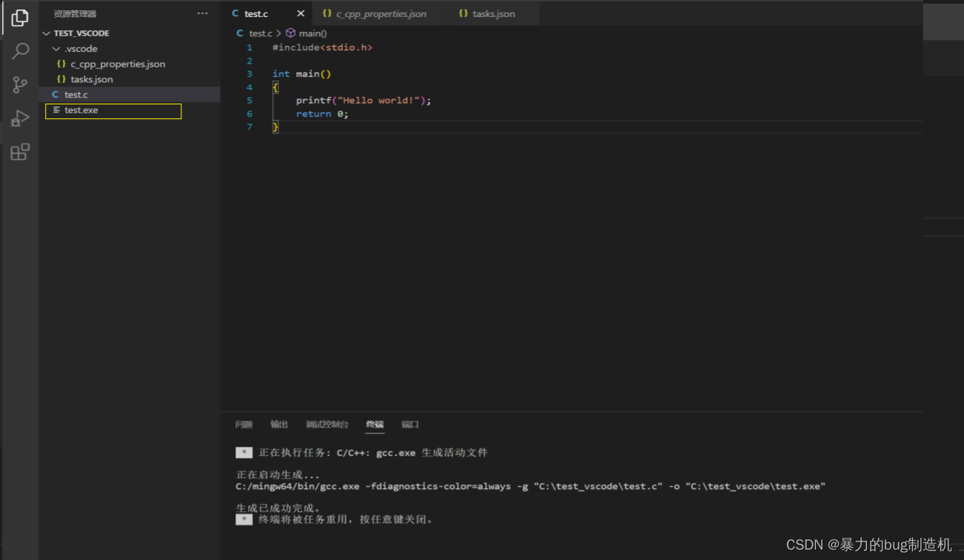
Task: Click the int main() code line
Action: coord(301,74)
